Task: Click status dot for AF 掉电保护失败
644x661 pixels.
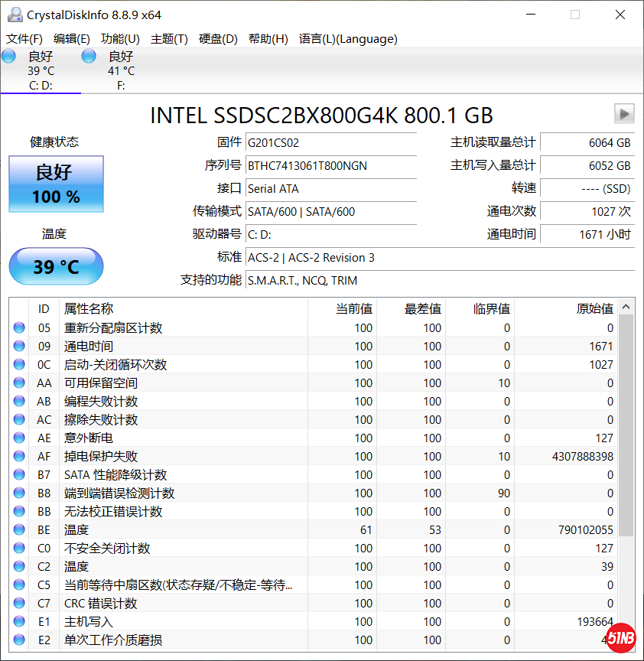Action: tap(19, 456)
